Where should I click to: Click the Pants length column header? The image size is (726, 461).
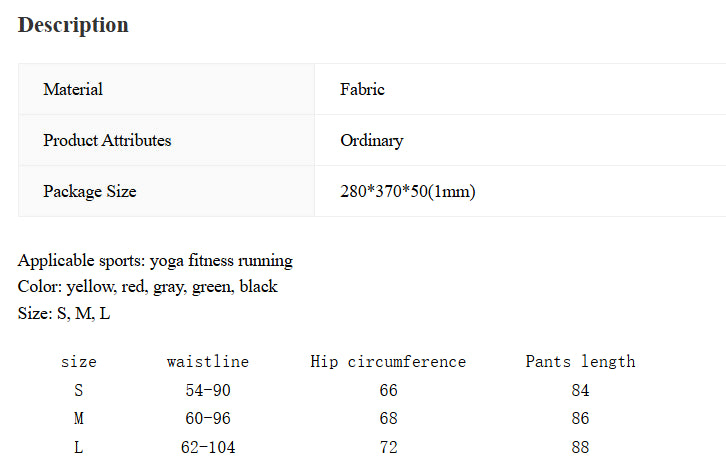coord(580,362)
